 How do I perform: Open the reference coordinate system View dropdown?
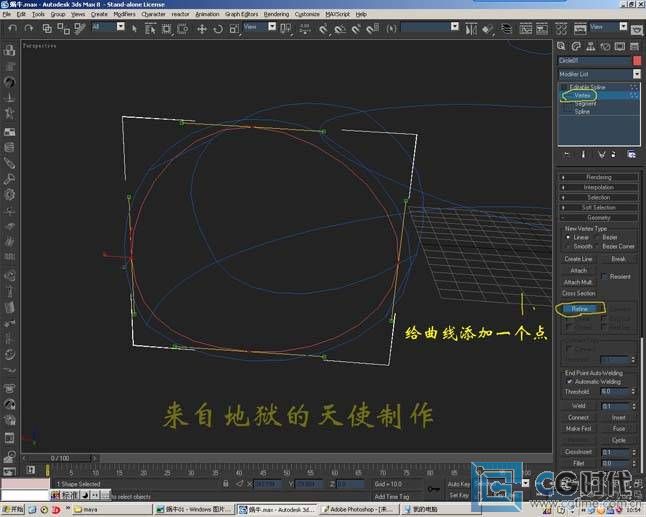(x=260, y=27)
